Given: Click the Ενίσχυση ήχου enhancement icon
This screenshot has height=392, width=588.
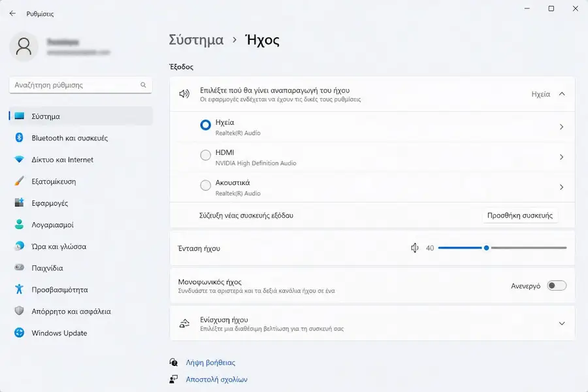Looking at the screenshot, I should (184, 323).
